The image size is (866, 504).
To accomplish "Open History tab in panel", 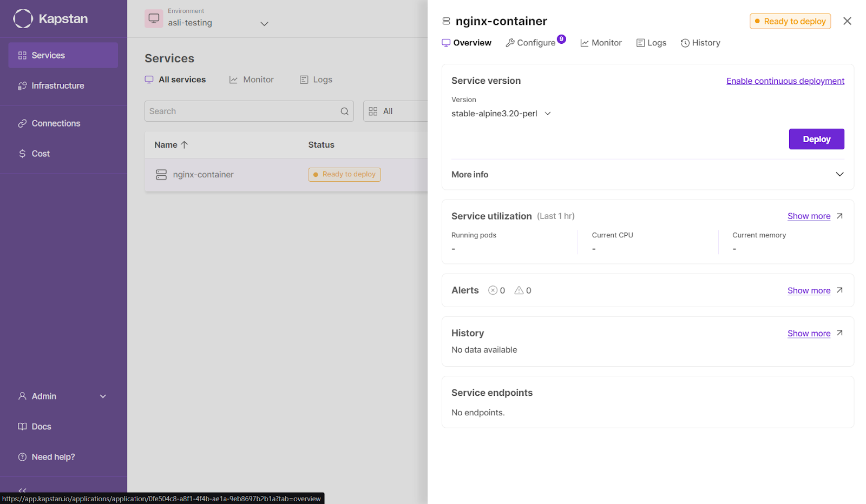I will (700, 43).
